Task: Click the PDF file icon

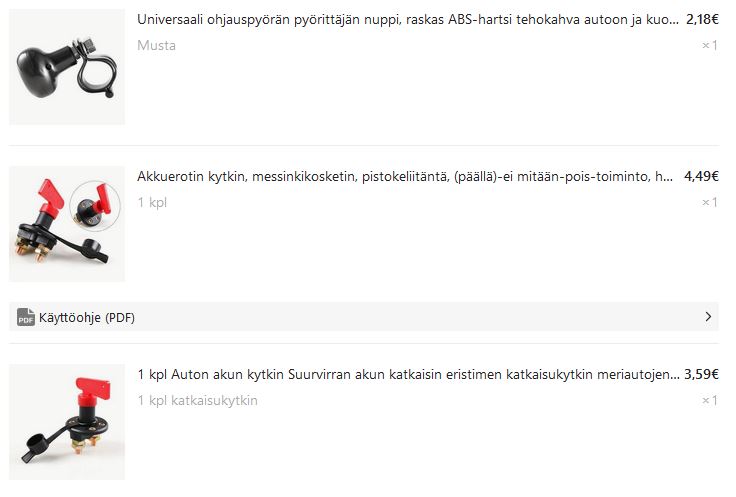Action: click(x=26, y=317)
